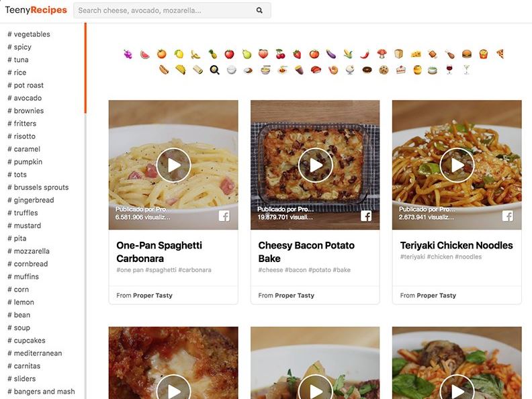Image resolution: width=532 pixels, height=399 pixels.
Task: Select the french fries emoji
Action: pos(484,54)
